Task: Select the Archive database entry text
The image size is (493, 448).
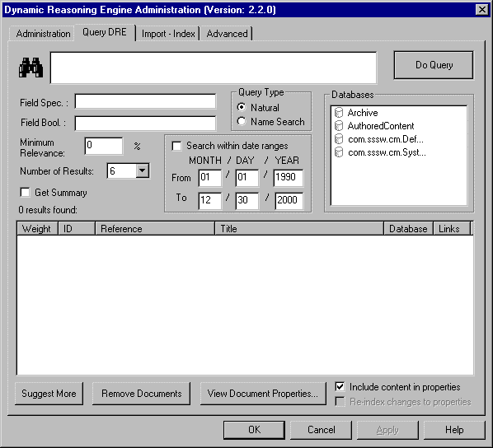Action: [363, 113]
